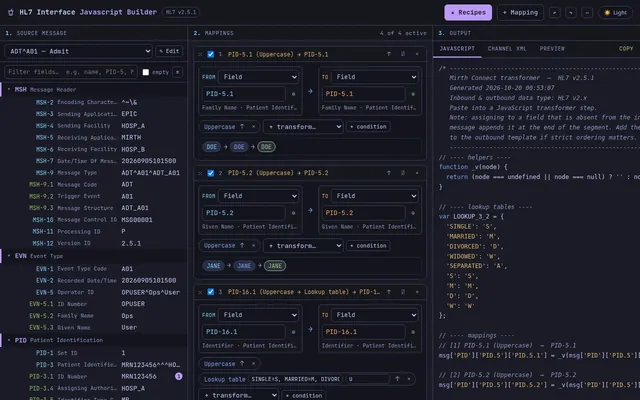Grab the drag handle of mapping 3

(x=200, y=292)
